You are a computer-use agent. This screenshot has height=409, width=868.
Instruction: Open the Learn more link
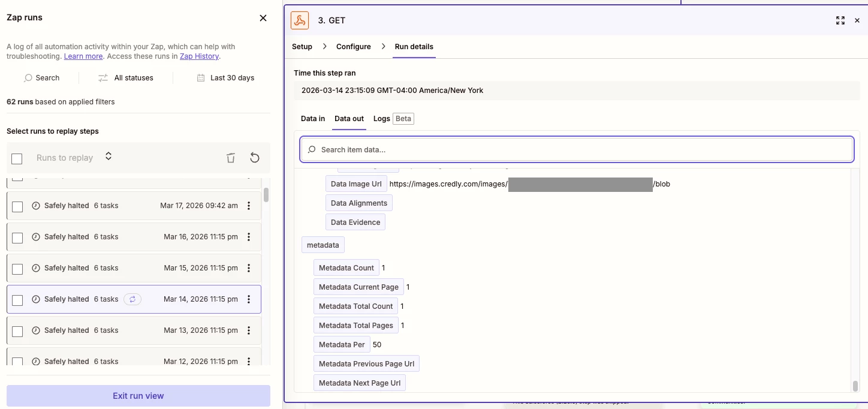pos(83,56)
